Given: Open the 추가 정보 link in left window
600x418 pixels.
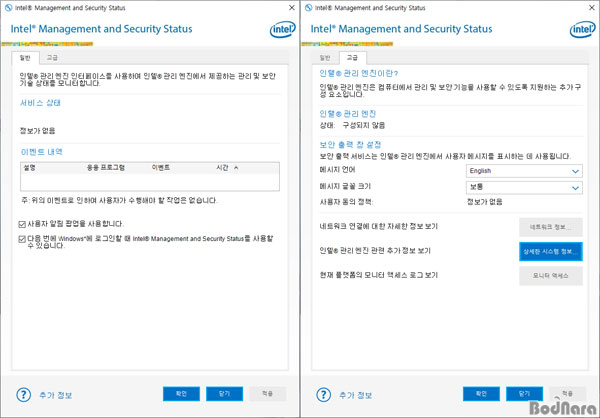Looking at the screenshot, I should point(56,394).
